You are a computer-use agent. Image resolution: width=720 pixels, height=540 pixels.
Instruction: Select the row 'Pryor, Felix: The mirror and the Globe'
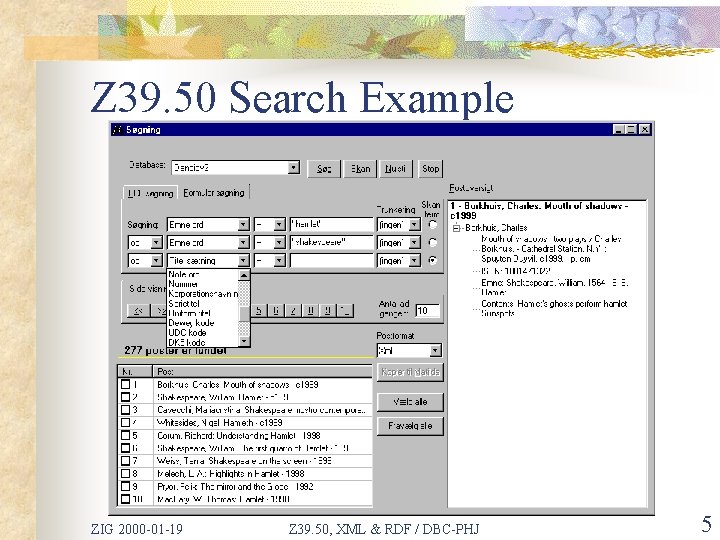click(245, 486)
